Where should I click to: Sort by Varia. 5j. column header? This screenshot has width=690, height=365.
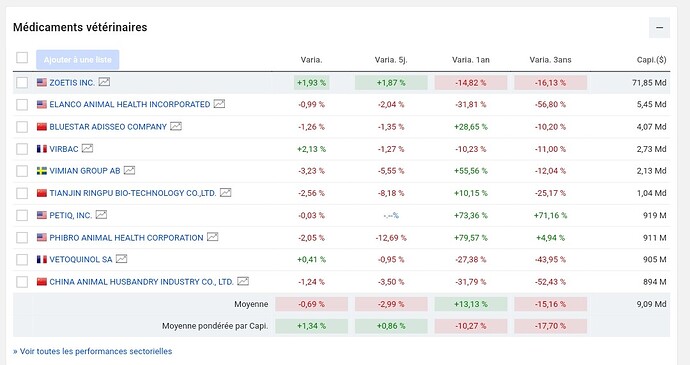coord(391,60)
